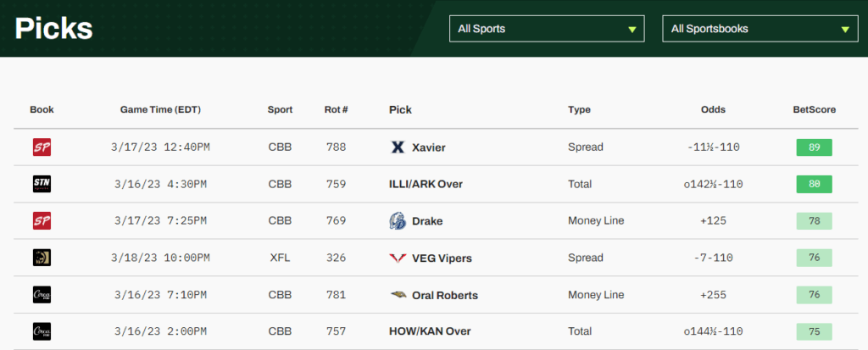
Task: Click the green 89 BetScore badge
Action: click(814, 147)
